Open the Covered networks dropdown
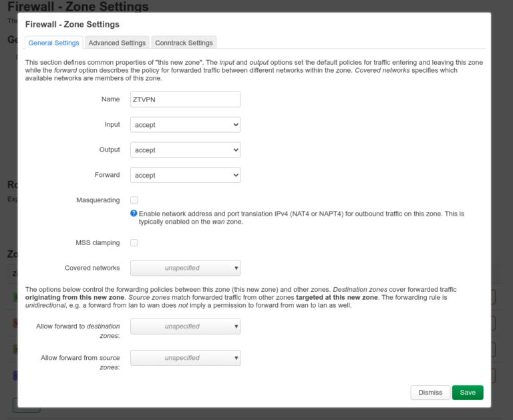Viewport: 513px width, 420px height. click(x=185, y=268)
